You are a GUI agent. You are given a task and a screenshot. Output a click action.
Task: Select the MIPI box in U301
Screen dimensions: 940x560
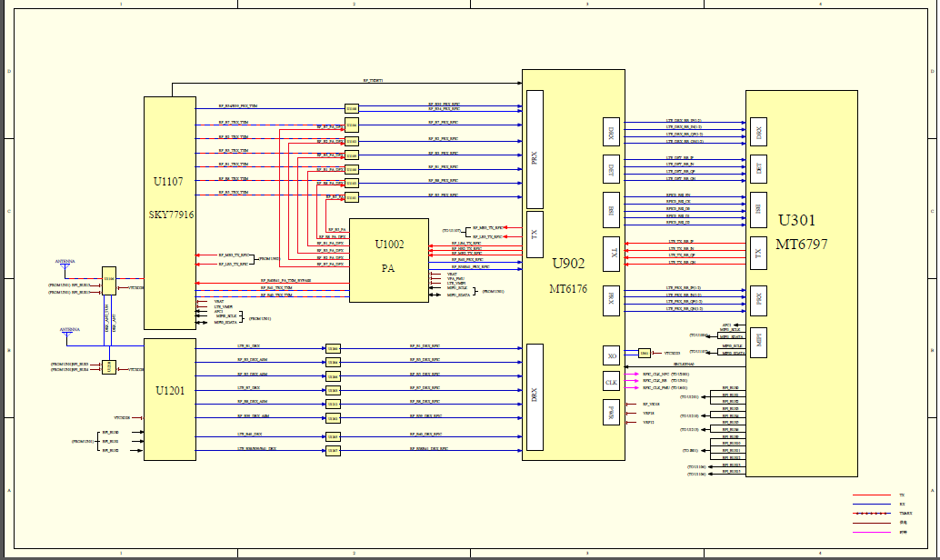tap(758, 343)
